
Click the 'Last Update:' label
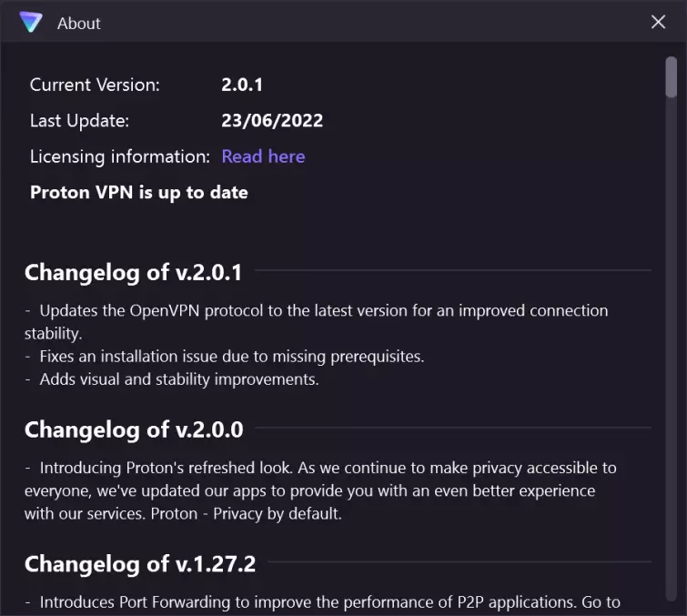tap(79, 120)
